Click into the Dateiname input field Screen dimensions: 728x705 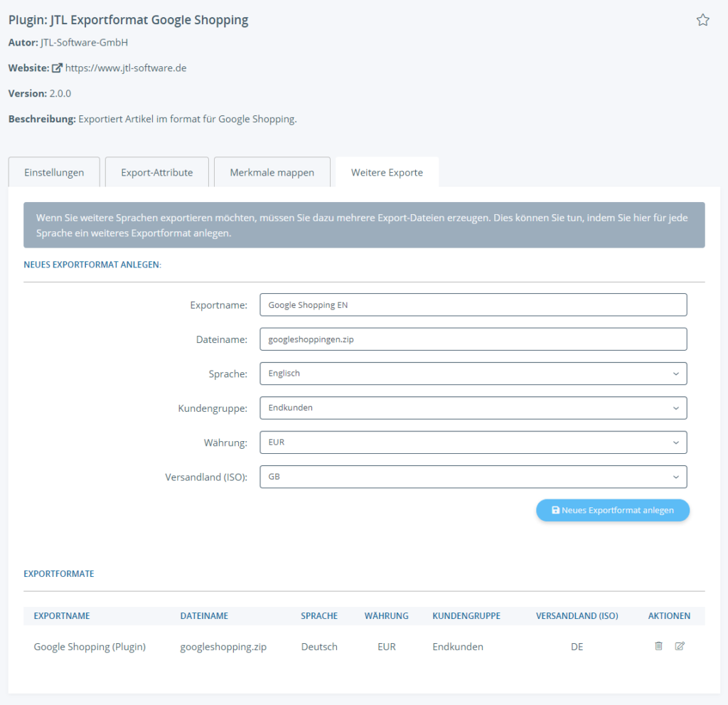(473, 339)
